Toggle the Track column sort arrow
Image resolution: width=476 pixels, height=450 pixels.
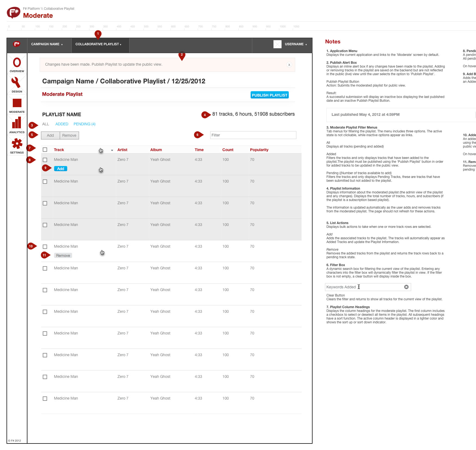[112, 150]
